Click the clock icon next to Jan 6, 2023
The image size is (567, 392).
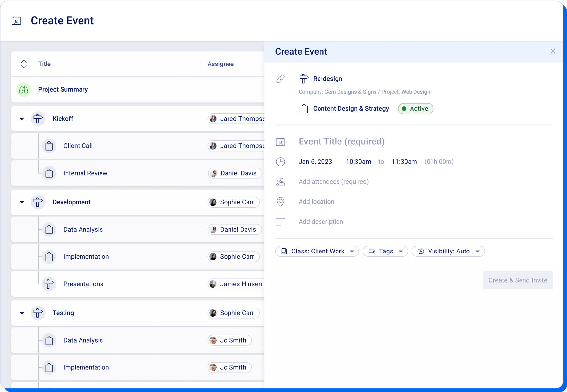point(281,161)
